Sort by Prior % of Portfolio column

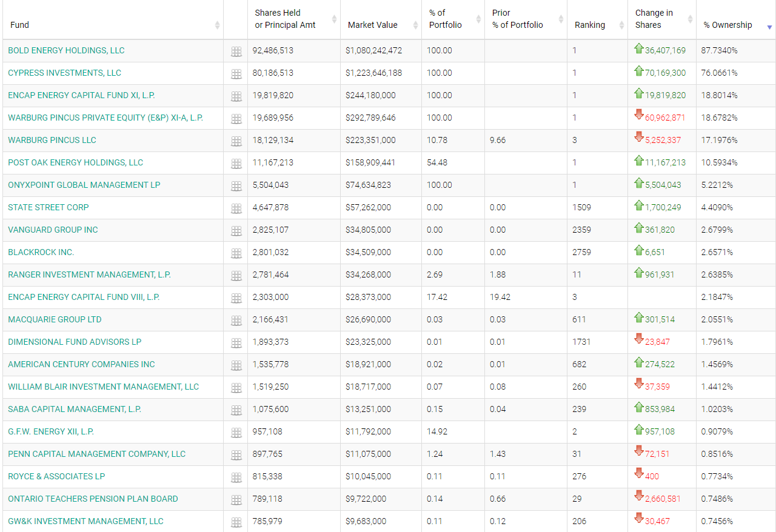(526, 19)
